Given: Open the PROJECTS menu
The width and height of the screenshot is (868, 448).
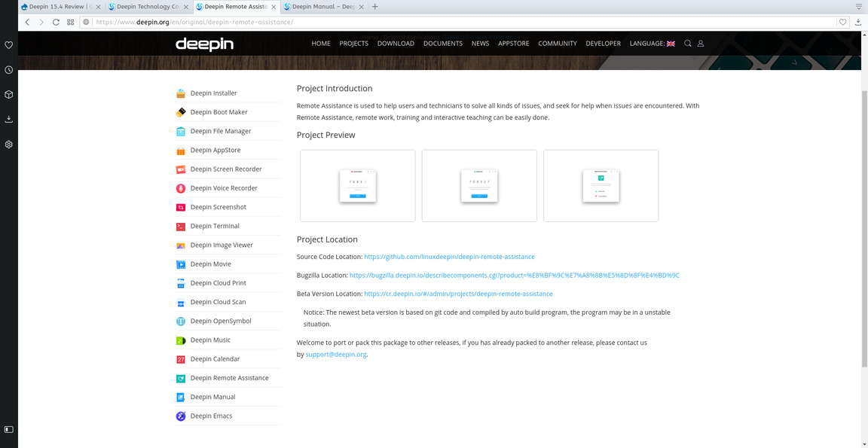Looking at the screenshot, I should point(353,43).
